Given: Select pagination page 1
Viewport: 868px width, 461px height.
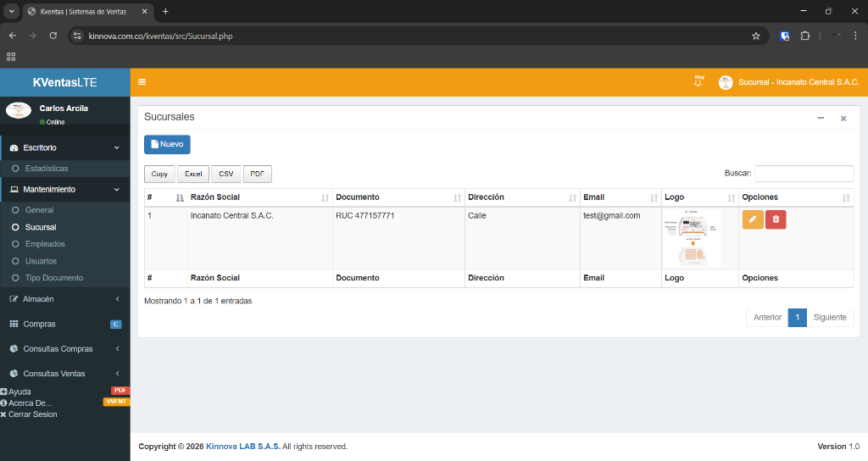Looking at the screenshot, I should (x=797, y=318).
